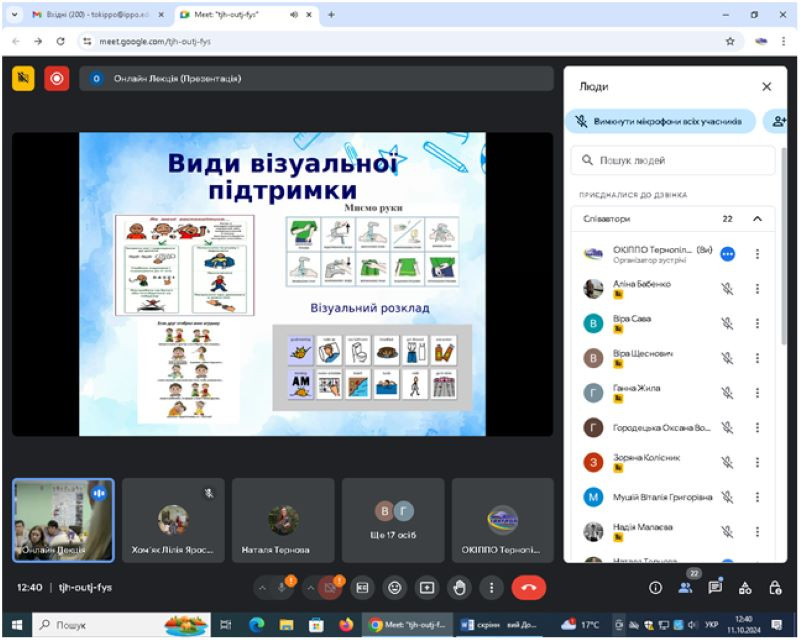Open the more options three-dot menu in call bar
Image resolution: width=800 pixels, height=640 pixels.
click(x=491, y=588)
